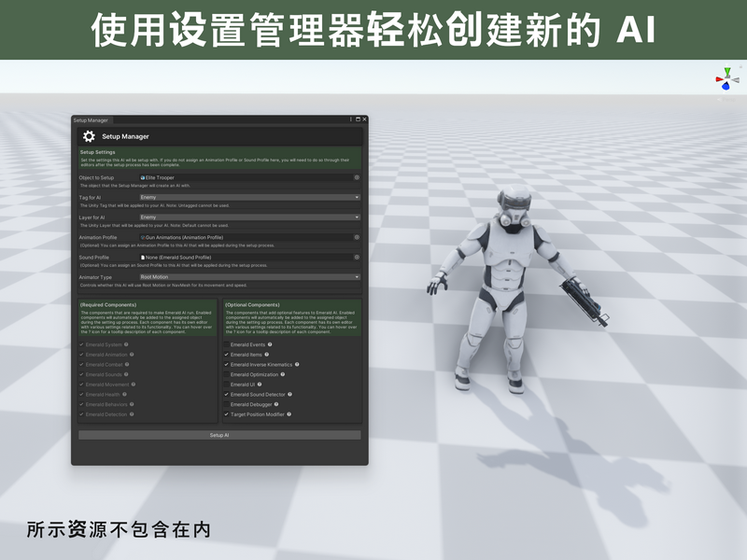Click help icon next to Emerald Health

pos(124,394)
